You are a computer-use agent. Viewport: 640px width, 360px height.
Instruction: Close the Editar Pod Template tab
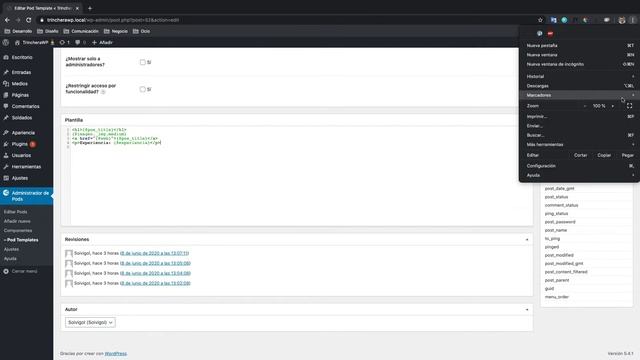77,8
